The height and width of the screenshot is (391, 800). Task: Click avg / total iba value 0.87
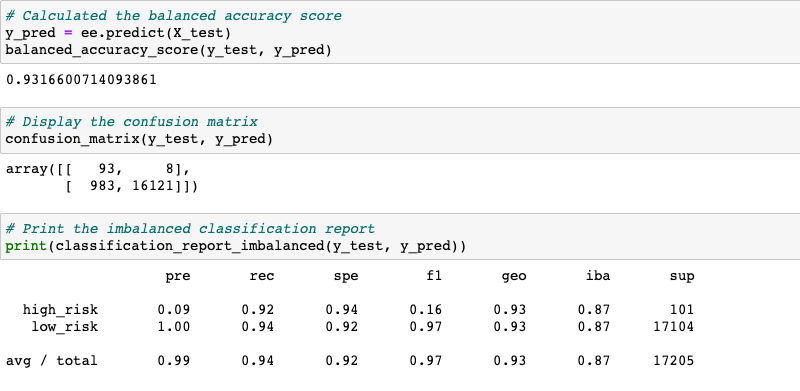[x=594, y=361]
